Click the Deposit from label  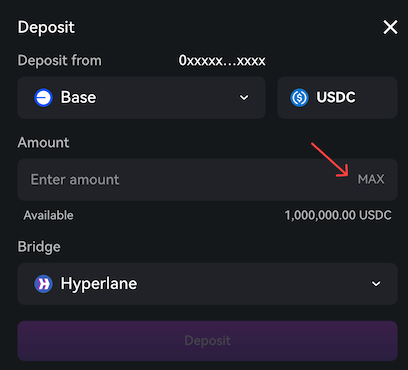[60, 61]
